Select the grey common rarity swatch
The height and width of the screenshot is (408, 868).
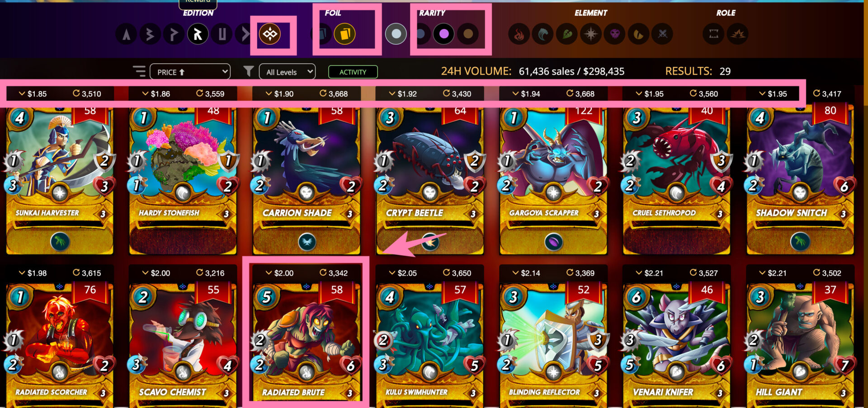point(396,34)
